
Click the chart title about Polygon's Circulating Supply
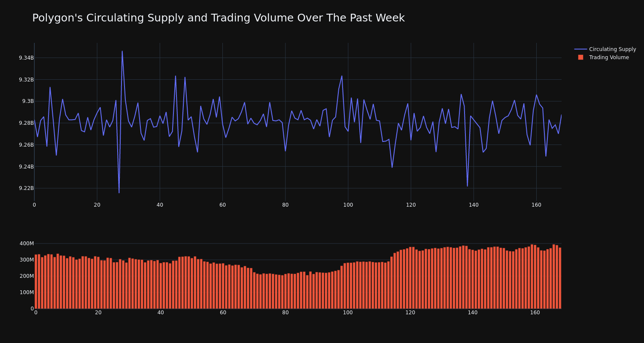tap(218, 18)
